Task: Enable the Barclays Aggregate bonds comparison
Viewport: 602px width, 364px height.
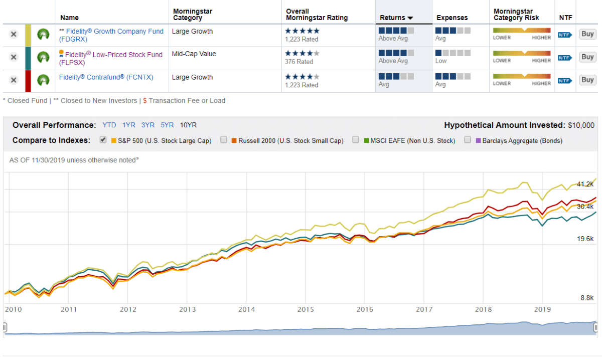Action: (468, 140)
